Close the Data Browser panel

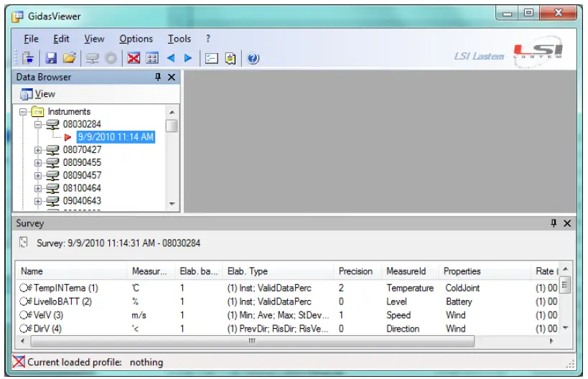click(172, 77)
